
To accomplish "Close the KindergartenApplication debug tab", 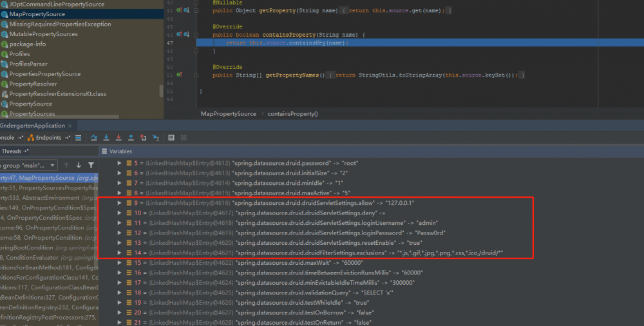I will [71, 126].
